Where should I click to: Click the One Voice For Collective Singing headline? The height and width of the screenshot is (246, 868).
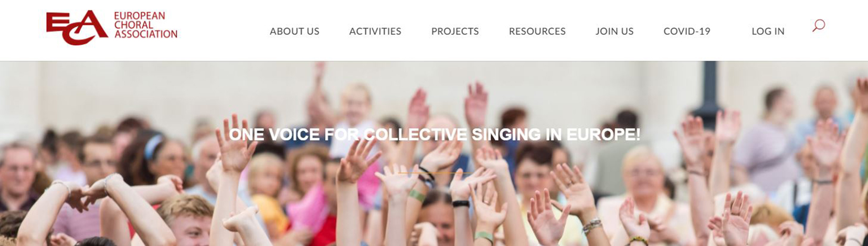point(435,135)
